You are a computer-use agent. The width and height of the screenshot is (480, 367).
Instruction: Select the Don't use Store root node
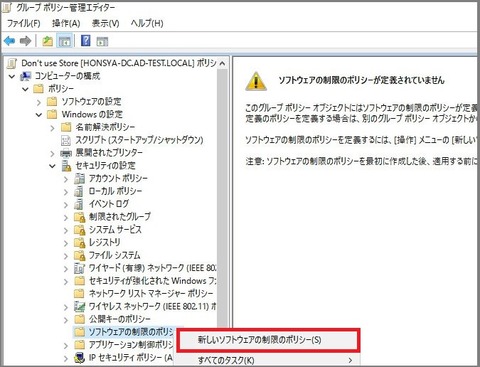pos(119,63)
